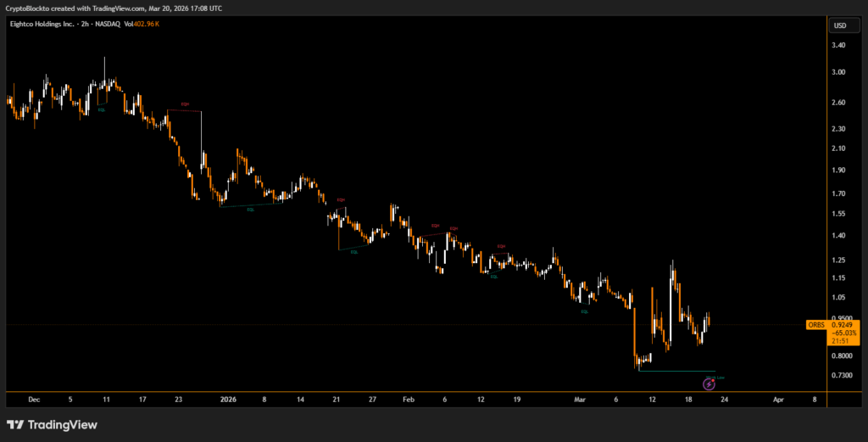Screen dimensions: 868x442
Task: Click the Eightco Holdings Inc. symbol title
Action: click(x=41, y=24)
